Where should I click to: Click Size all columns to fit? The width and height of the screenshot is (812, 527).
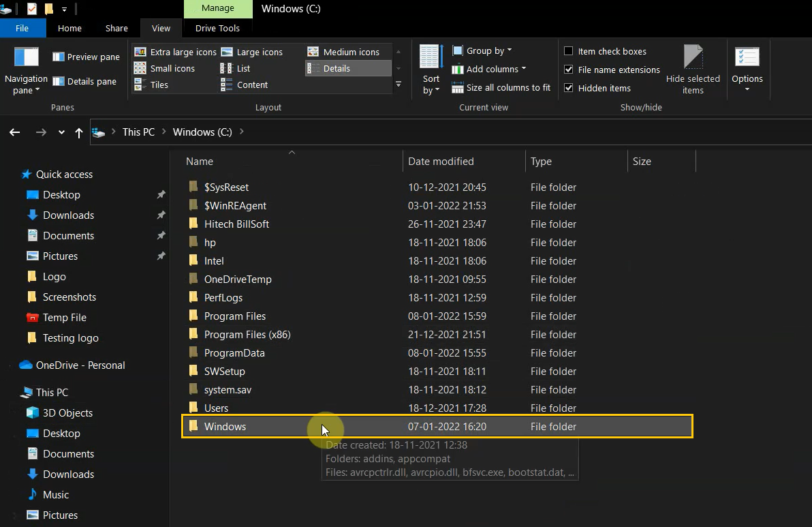coord(501,87)
